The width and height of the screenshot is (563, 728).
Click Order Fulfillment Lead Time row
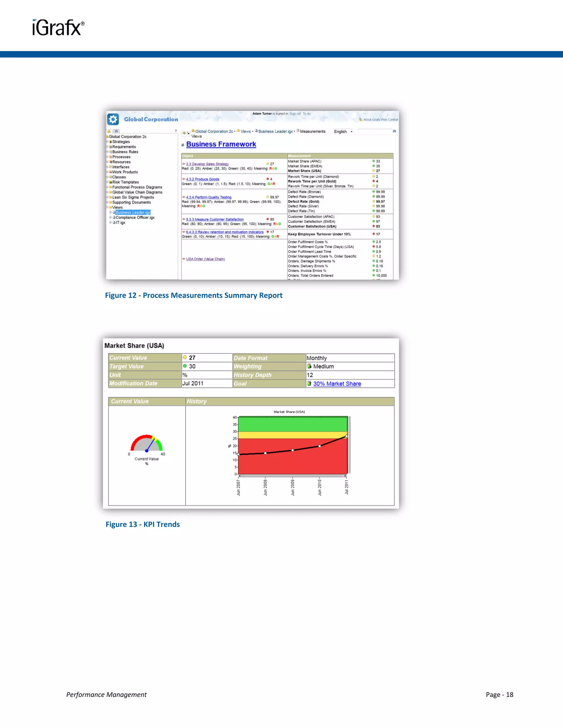340,252
